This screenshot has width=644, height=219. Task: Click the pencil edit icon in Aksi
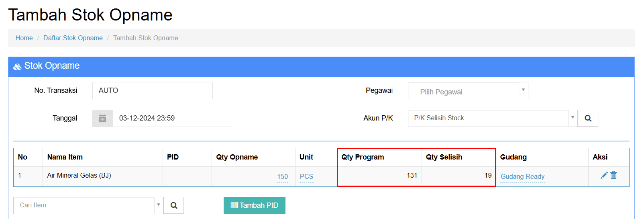click(604, 175)
